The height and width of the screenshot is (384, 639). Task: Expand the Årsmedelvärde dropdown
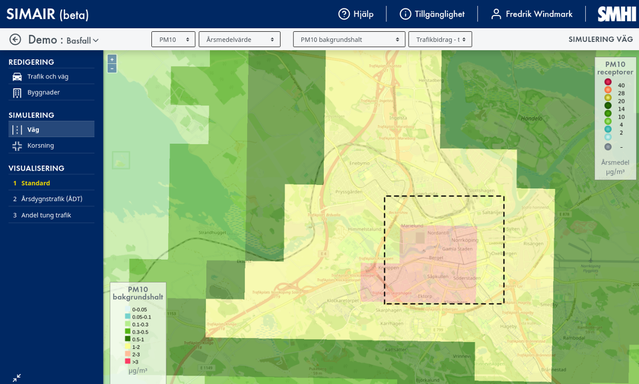(240, 40)
